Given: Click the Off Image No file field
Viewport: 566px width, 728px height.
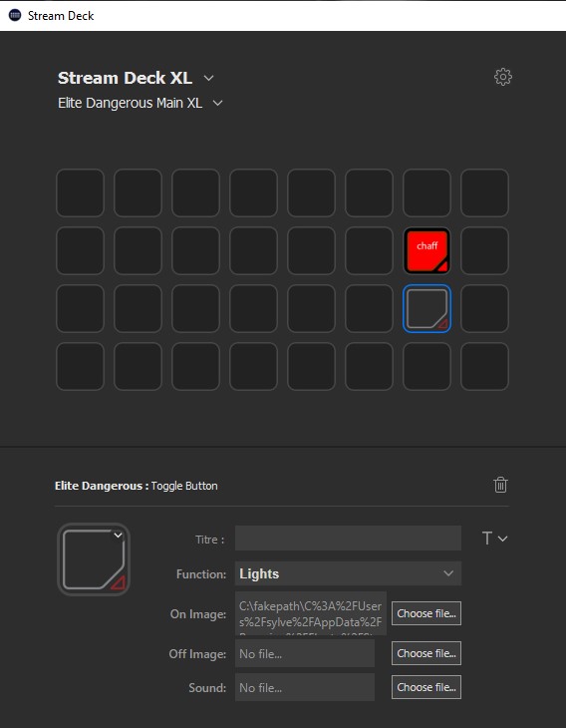Looking at the screenshot, I should tap(305, 654).
